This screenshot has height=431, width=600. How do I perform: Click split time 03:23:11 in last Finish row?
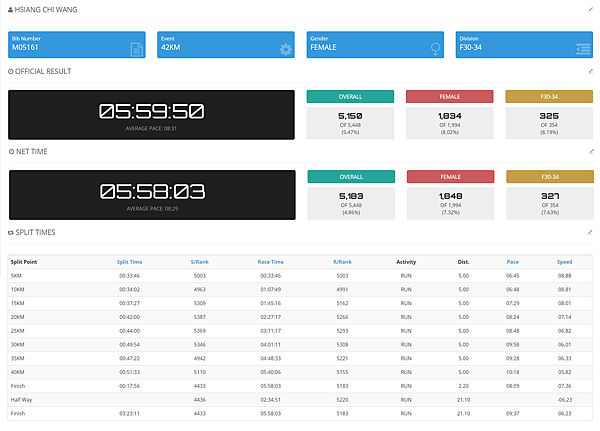tap(129, 413)
